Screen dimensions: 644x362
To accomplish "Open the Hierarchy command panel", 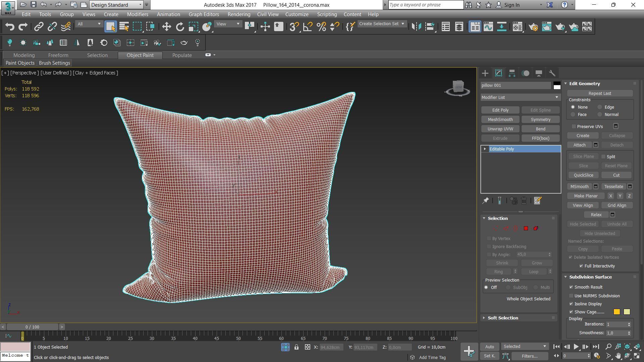I will click(x=512, y=73).
